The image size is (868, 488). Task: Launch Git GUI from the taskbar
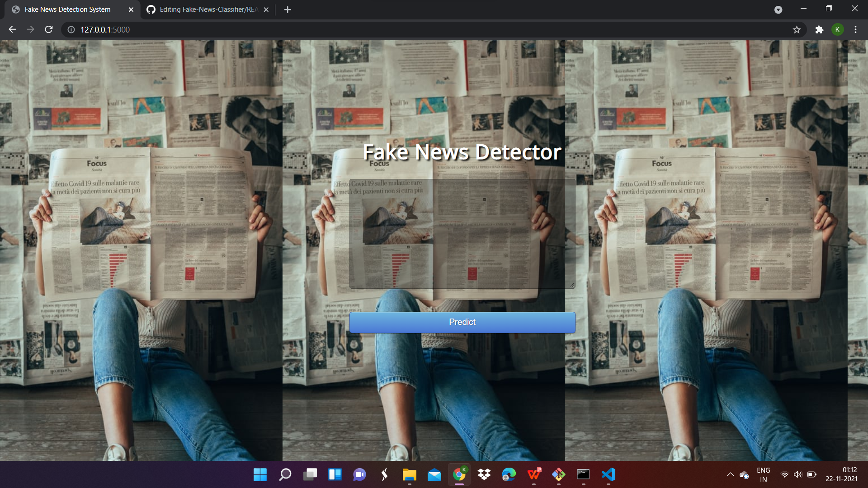(559, 475)
